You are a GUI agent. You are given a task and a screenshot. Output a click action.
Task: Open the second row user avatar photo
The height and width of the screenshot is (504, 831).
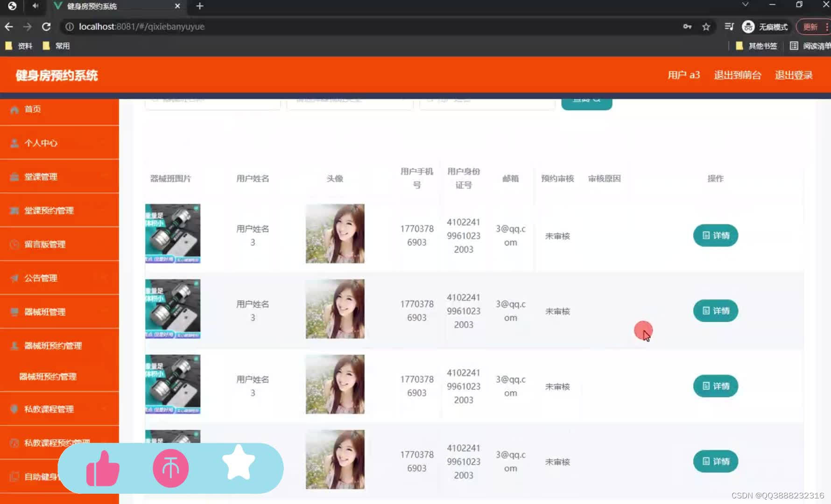coord(335,309)
